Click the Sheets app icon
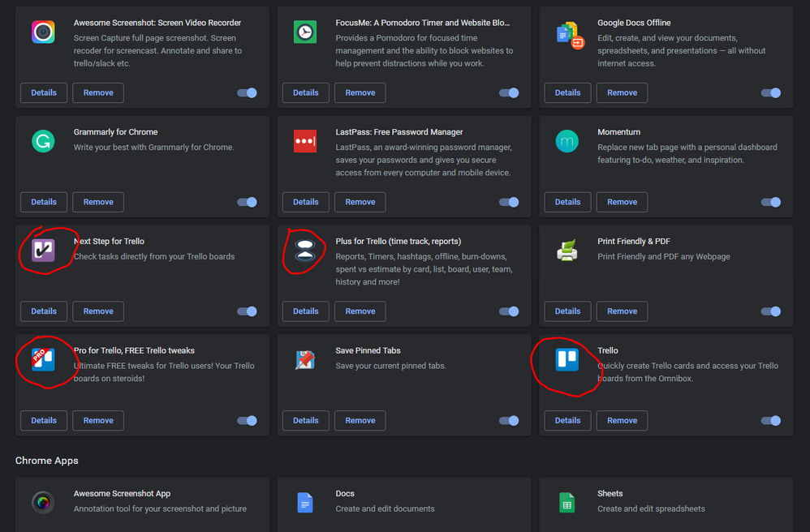The width and height of the screenshot is (810, 532). (x=567, y=503)
